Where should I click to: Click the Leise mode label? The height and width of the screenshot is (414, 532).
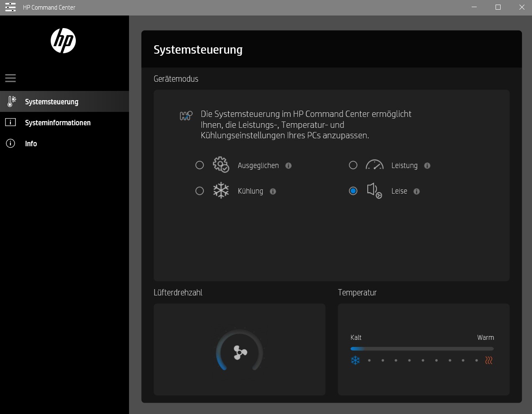pyautogui.click(x=399, y=191)
